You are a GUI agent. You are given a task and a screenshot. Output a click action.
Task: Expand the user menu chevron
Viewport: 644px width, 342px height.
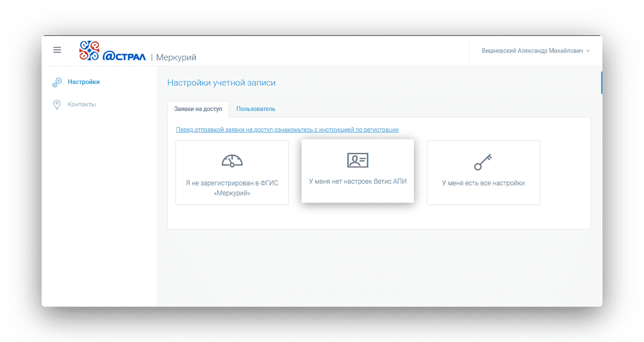pos(588,51)
